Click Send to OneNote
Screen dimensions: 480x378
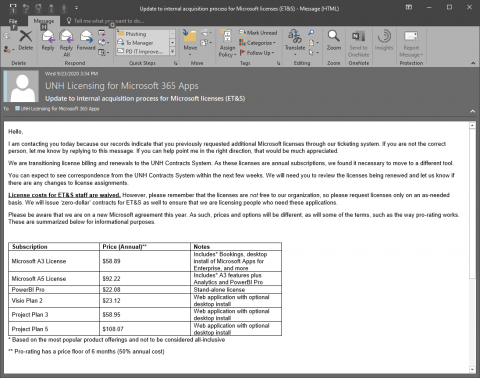pos(359,43)
